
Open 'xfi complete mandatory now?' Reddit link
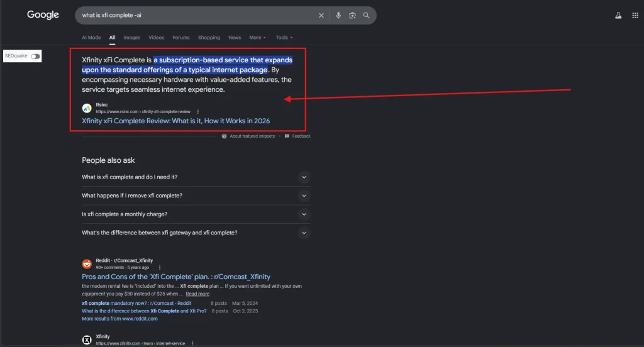(136, 303)
